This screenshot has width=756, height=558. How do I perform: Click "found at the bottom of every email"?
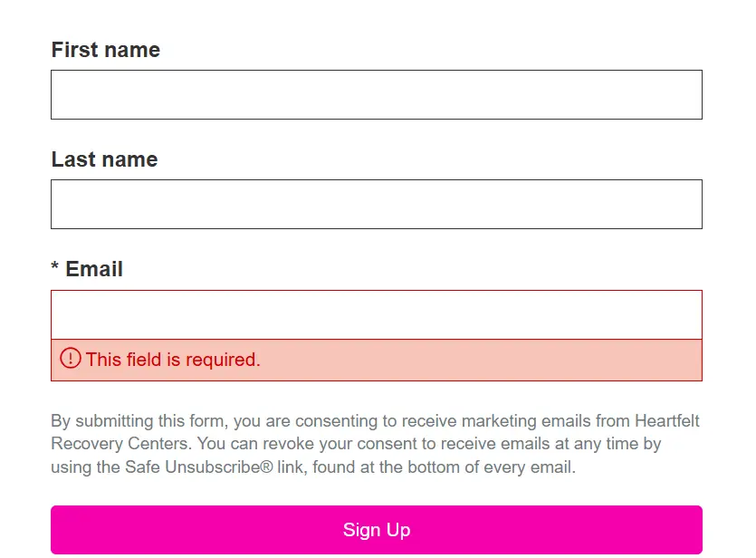point(443,467)
